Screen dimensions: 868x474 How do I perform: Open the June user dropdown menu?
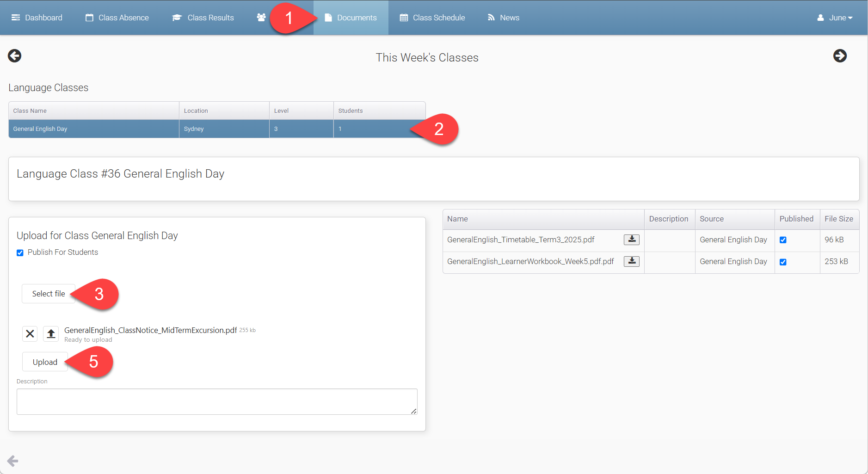[x=835, y=18]
